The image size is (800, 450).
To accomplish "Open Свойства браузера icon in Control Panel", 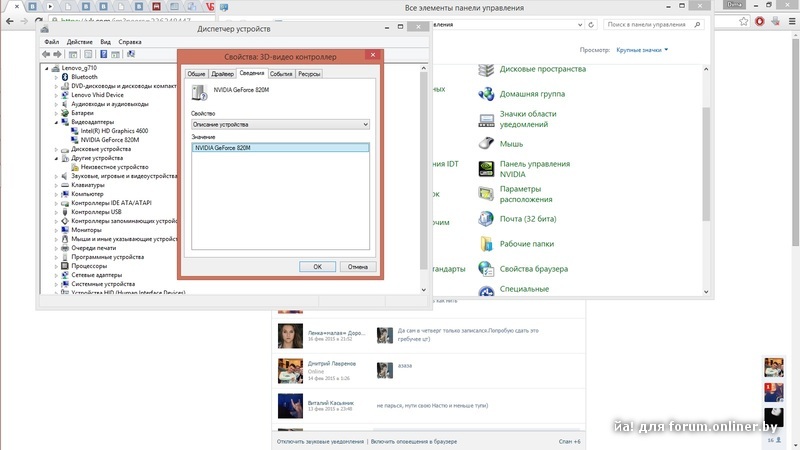I will point(486,268).
